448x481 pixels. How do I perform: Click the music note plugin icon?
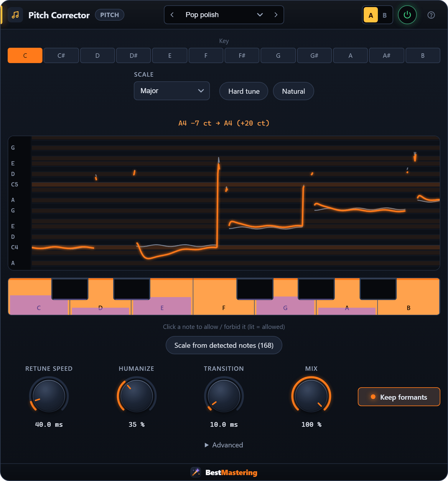[15, 15]
